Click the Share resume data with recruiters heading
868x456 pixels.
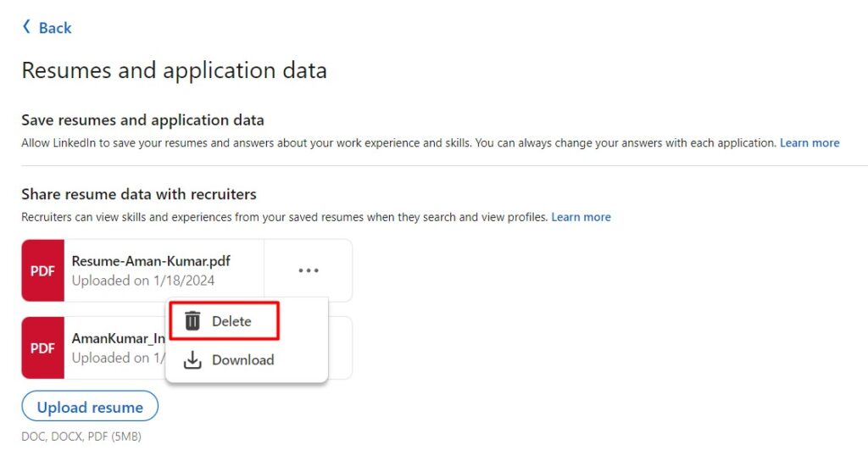138,194
